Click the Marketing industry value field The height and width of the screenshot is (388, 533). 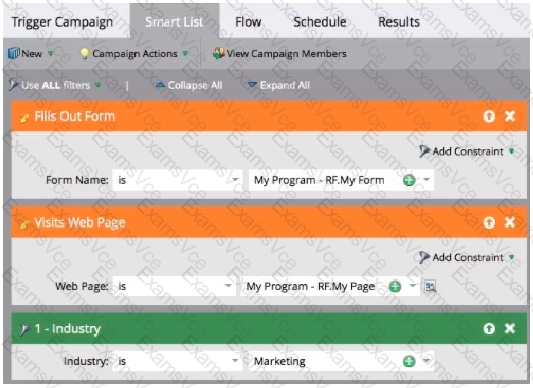(x=341, y=361)
